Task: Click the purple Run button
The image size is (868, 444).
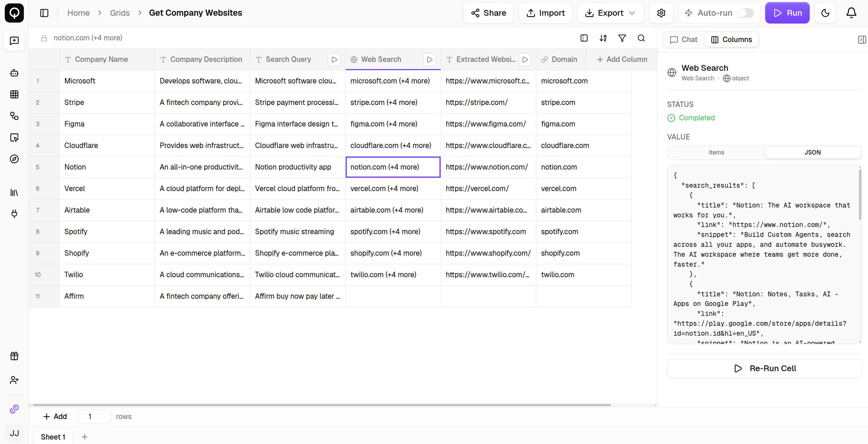Action: click(x=787, y=13)
